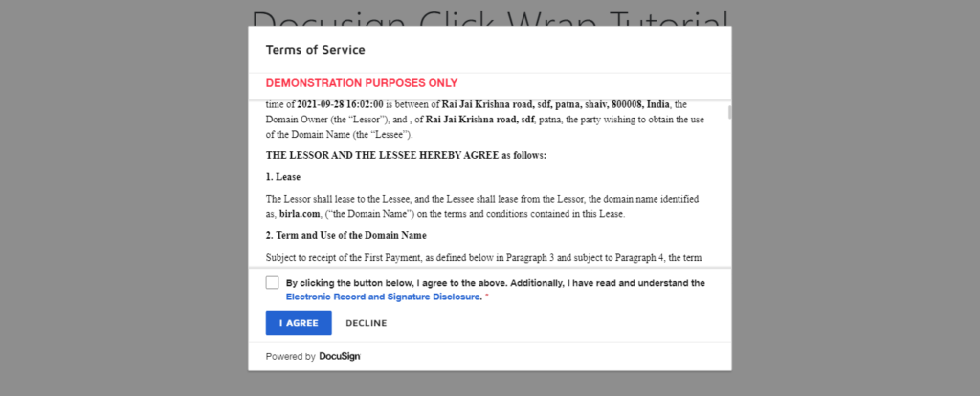Click the gray backdrop left of the dialog
This screenshot has width=980, height=396.
(x=123, y=198)
